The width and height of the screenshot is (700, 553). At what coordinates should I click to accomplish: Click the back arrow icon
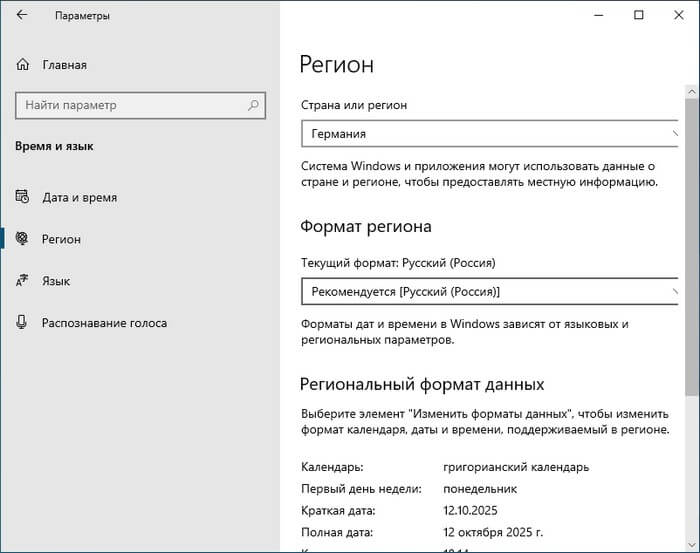(22, 16)
